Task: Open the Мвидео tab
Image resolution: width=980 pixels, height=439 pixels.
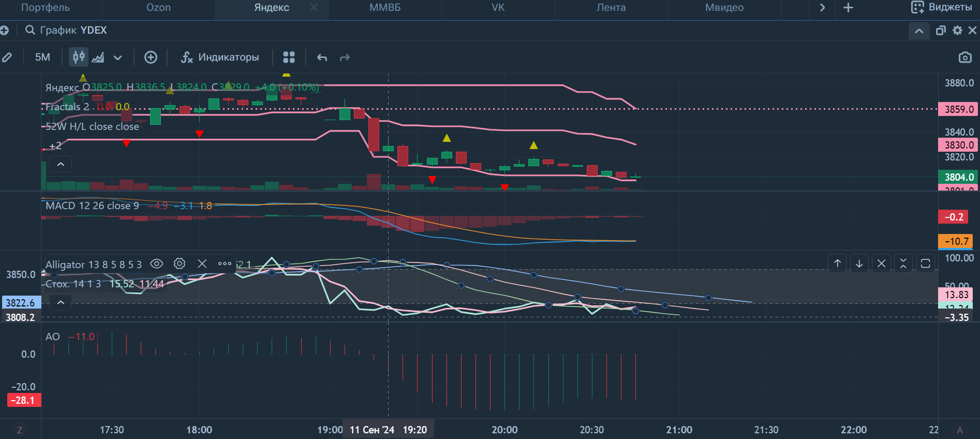Action: coord(724,8)
